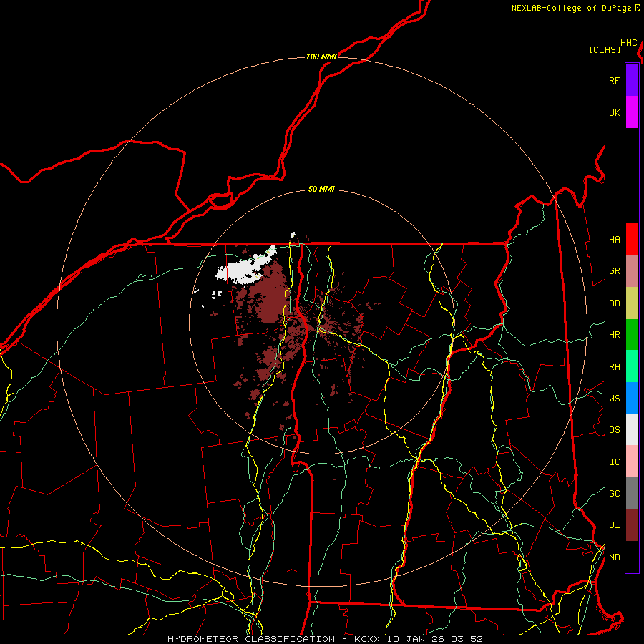The image size is (644, 644).
Task: Click the GR legend label
Action: coord(614,270)
